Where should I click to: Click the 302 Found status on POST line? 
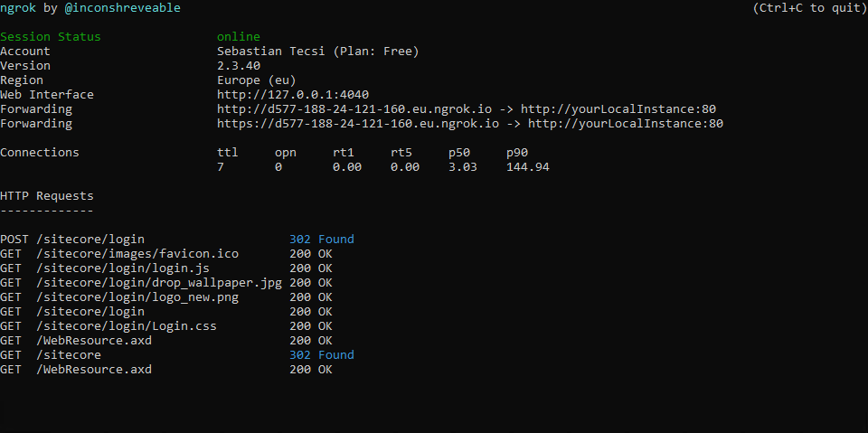click(322, 240)
